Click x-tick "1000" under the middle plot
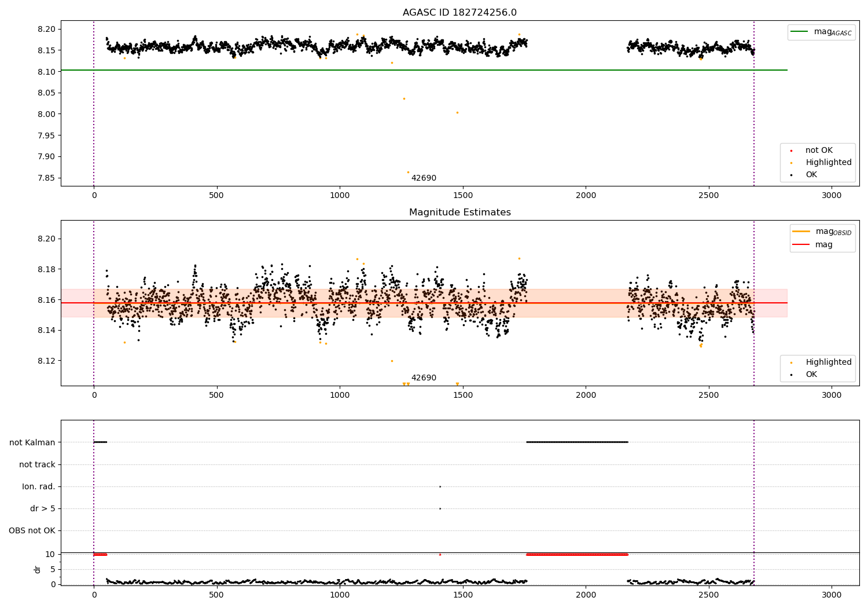This screenshot has height=608, width=868. click(340, 395)
